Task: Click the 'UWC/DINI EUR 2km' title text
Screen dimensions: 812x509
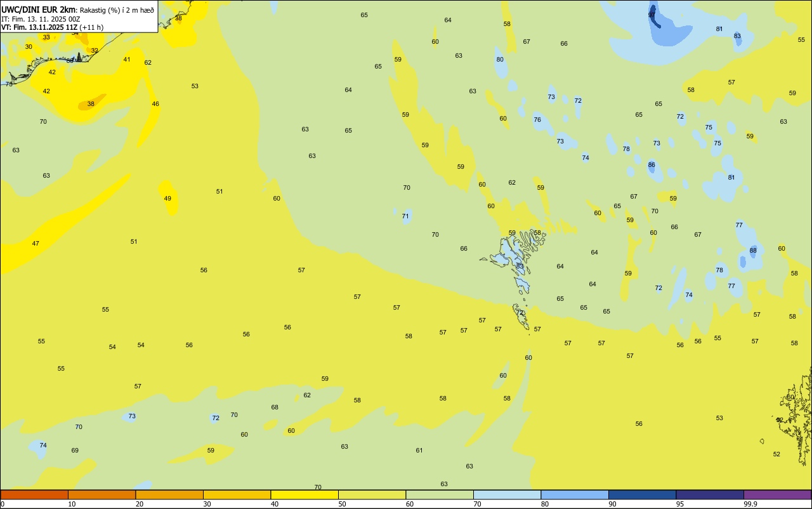Action: [39, 10]
